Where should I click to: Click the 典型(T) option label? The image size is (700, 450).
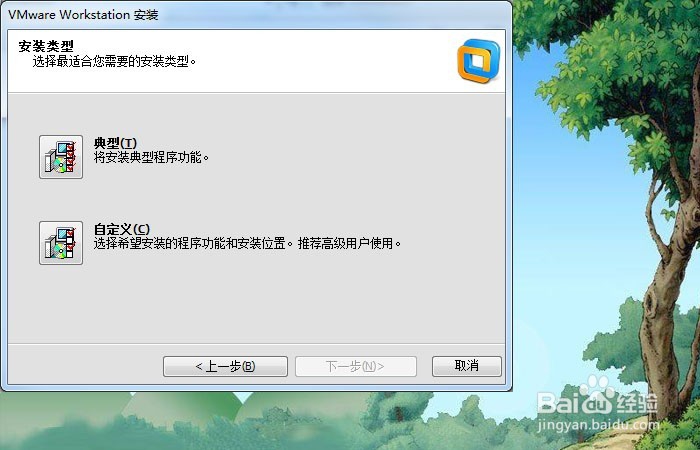coord(115,143)
